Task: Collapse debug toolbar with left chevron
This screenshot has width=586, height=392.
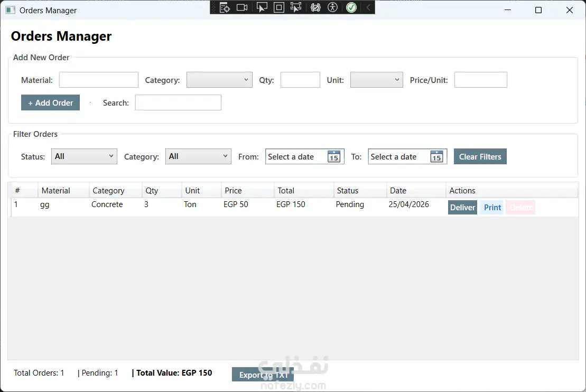Action: 368,7
